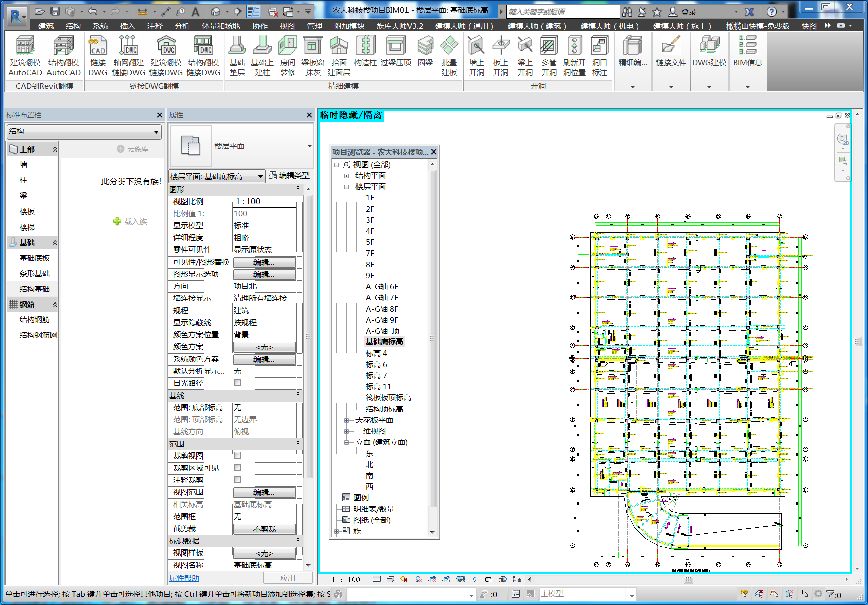Image resolution: width=868 pixels, height=605 pixels.
Task: Click the project browser vertical scrollbar
Action: click(432, 338)
